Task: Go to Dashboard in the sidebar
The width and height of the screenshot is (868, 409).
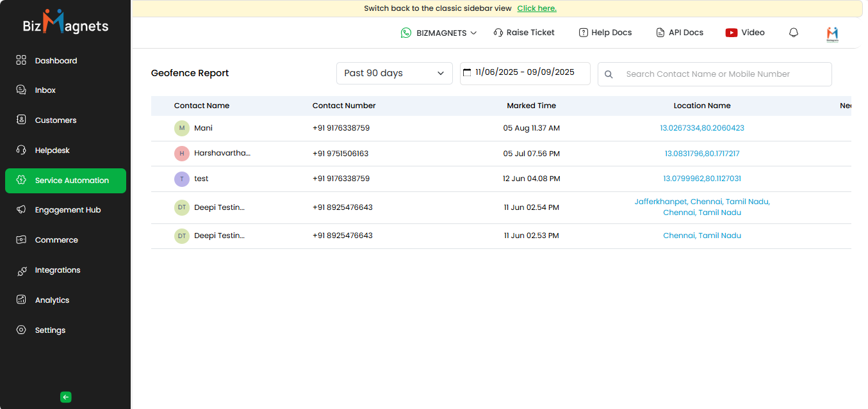Action: pyautogui.click(x=56, y=61)
